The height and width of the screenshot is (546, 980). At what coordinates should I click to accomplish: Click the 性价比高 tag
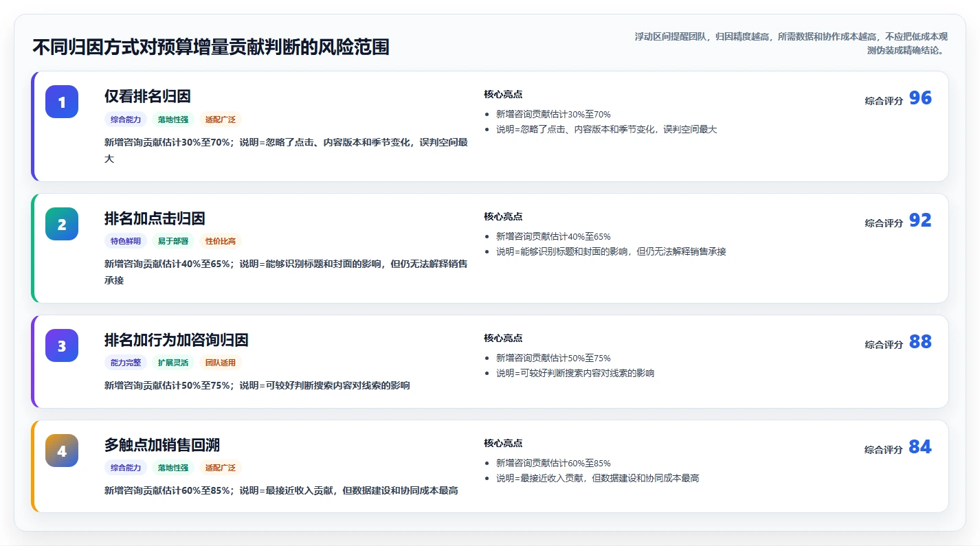[221, 241]
